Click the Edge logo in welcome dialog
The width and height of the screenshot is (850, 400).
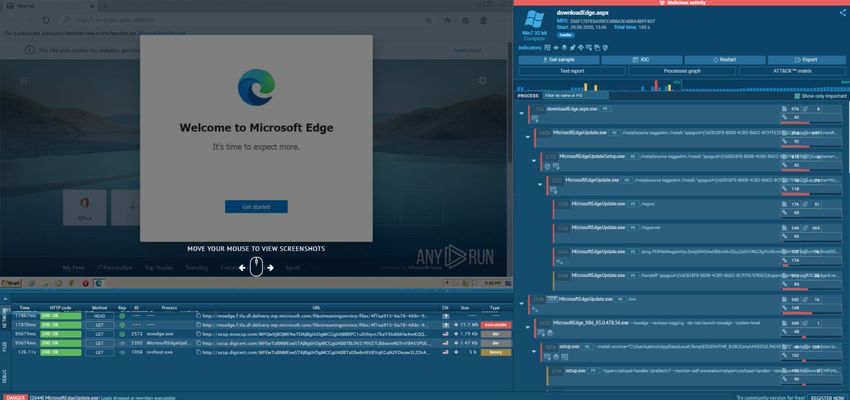(x=256, y=87)
